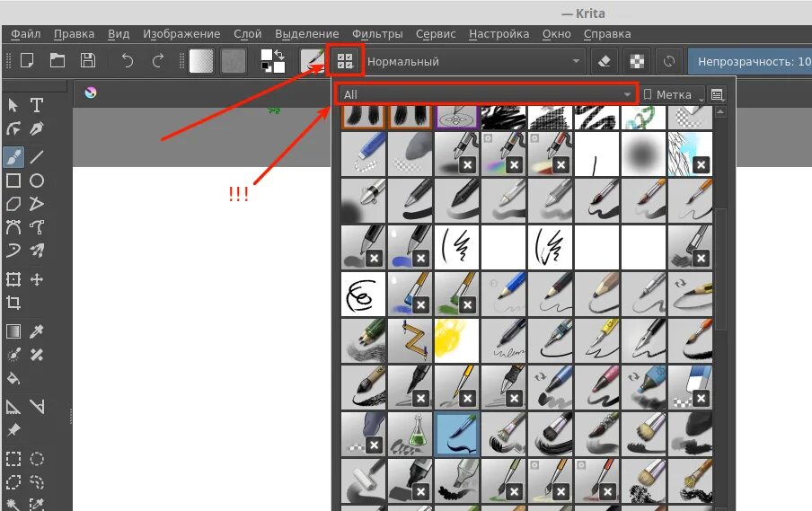Select the Gradient tool in toolbox
The image size is (812, 511).
pos(13,331)
